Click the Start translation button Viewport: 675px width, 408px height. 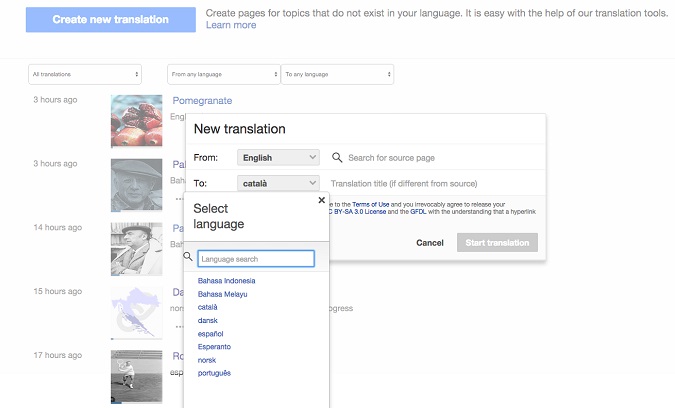coord(497,243)
